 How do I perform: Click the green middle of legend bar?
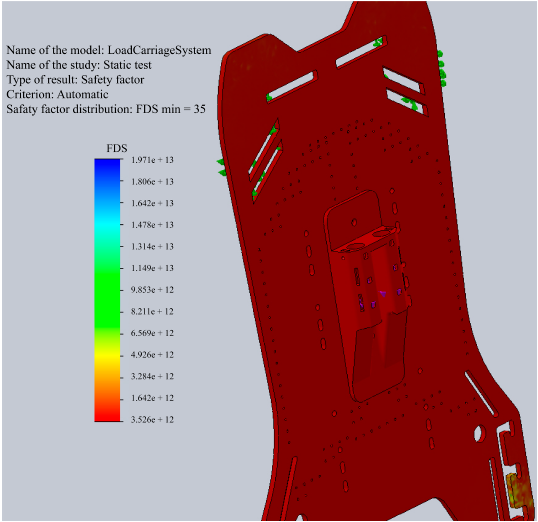[x=107, y=295]
